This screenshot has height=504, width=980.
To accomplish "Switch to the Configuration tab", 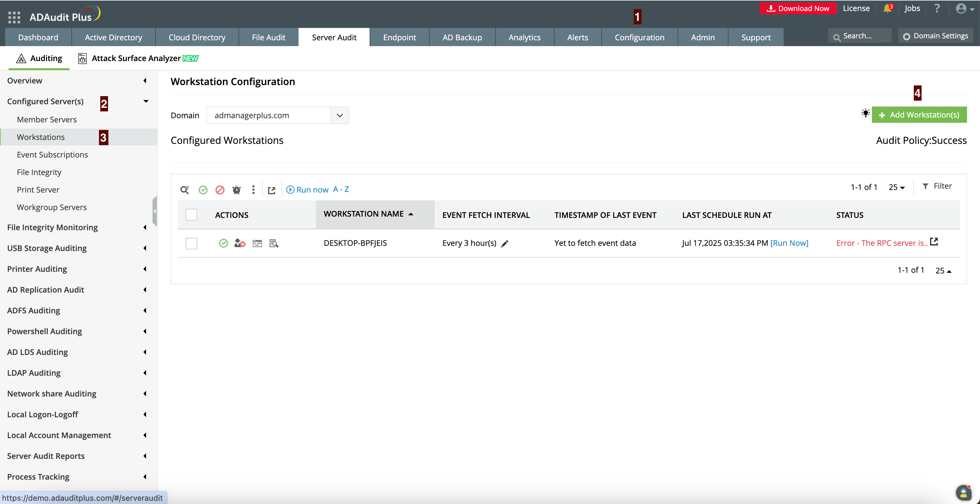I will pyautogui.click(x=639, y=37).
